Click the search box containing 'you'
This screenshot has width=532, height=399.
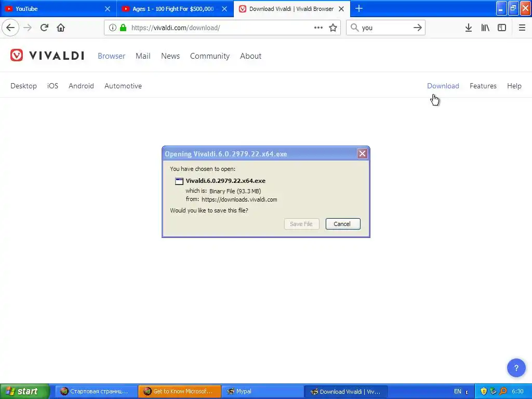[386, 28]
